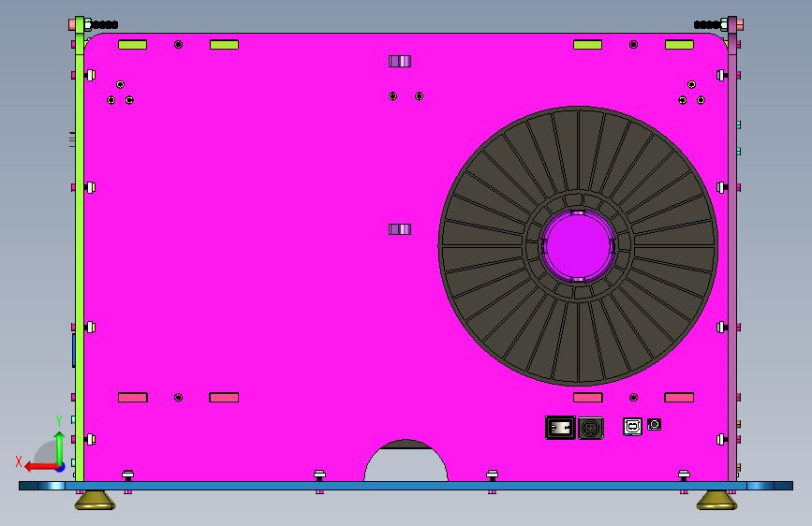This screenshot has height=526, width=812.
Task: Select the left screw of the center screw pair
Action: (392, 96)
